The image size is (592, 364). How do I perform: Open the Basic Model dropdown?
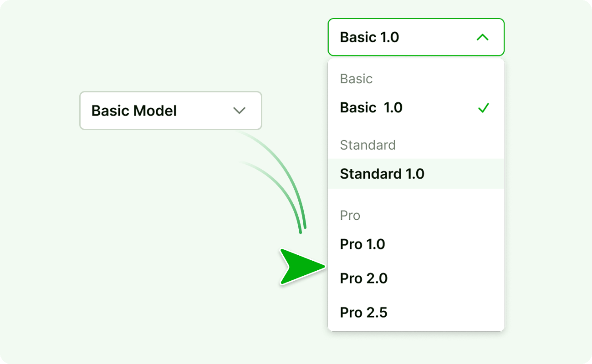point(170,111)
